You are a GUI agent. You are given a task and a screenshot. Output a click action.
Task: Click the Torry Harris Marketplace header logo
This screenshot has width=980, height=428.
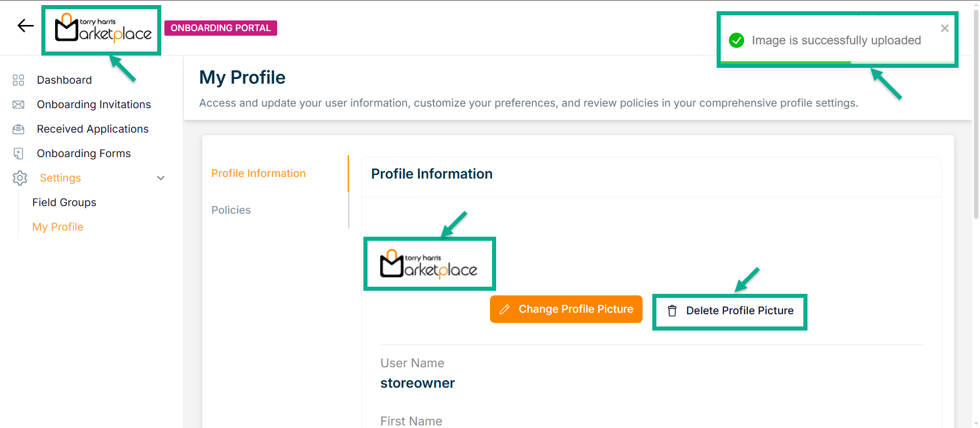102,30
